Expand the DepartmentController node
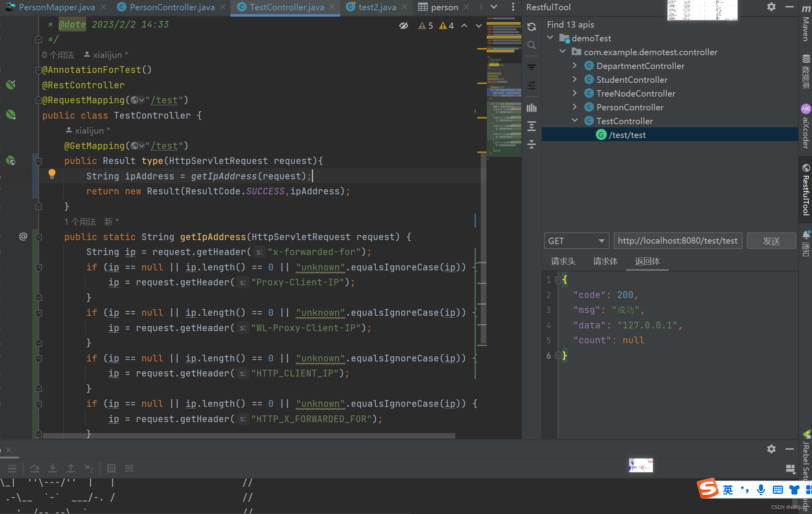 [575, 66]
